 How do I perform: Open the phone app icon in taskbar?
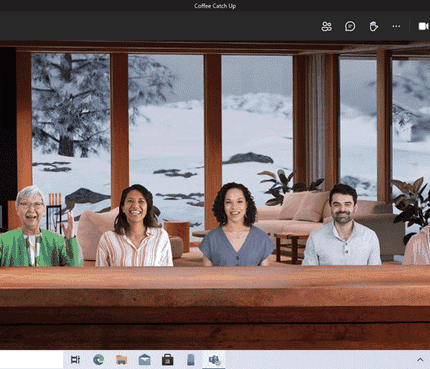(190, 360)
